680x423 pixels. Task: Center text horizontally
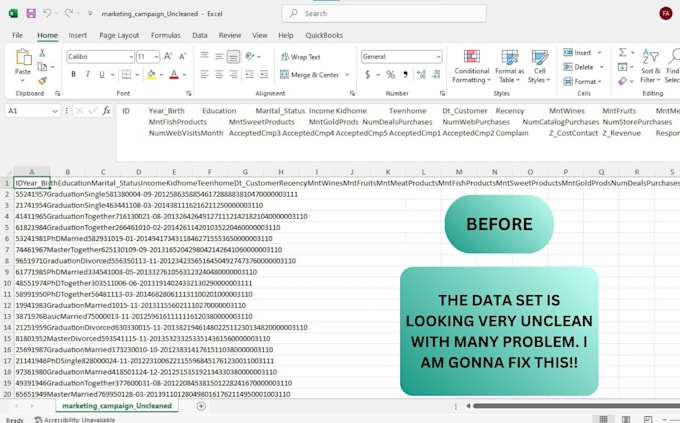[x=219, y=75]
